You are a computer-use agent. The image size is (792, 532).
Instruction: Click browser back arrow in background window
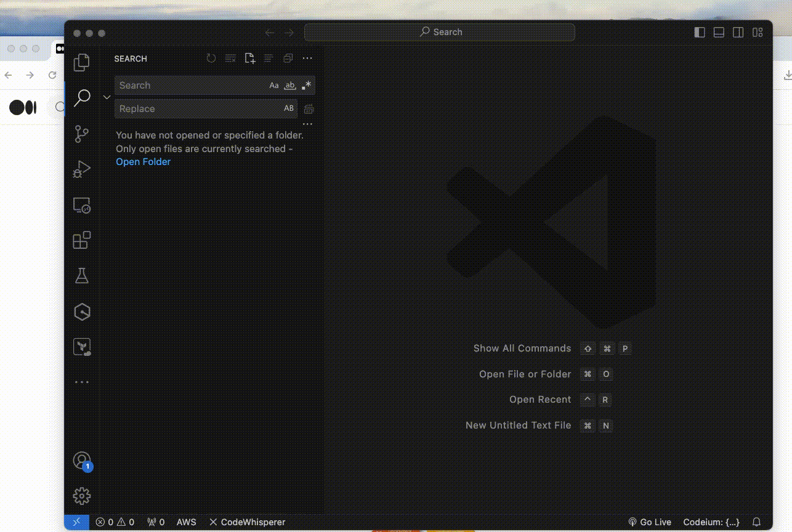click(x=8, y=75)
